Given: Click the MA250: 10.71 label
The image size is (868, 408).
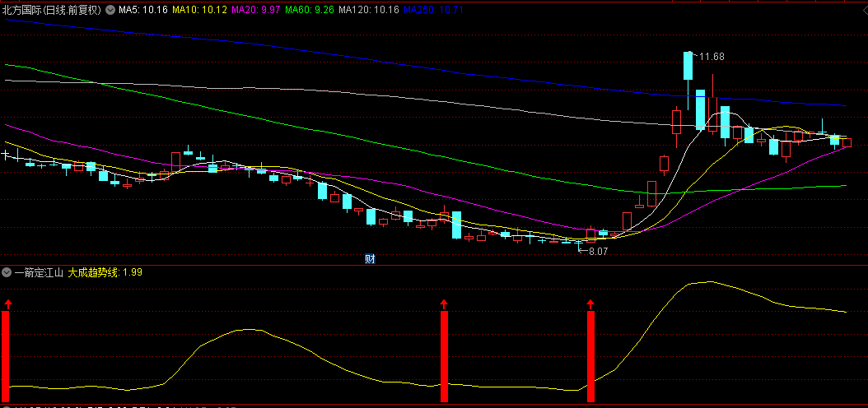Looking at the screenshot, I should [x=433, y=10].
